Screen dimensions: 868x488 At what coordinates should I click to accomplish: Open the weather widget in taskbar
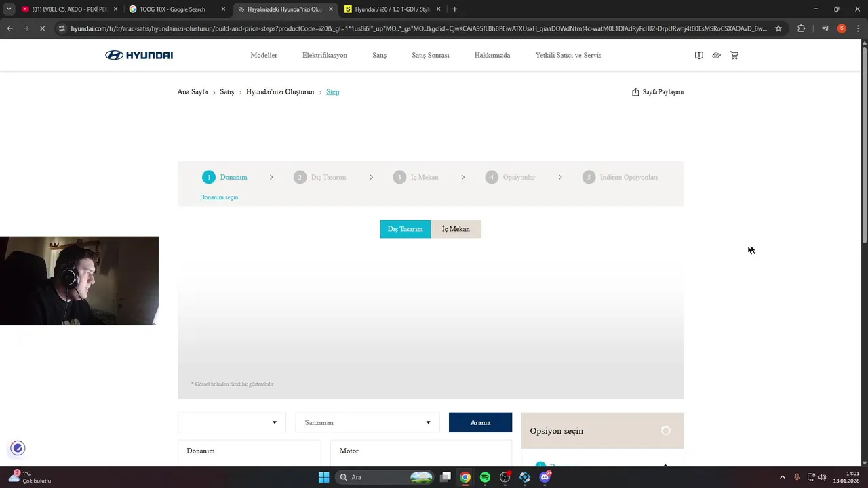(30, 477)
